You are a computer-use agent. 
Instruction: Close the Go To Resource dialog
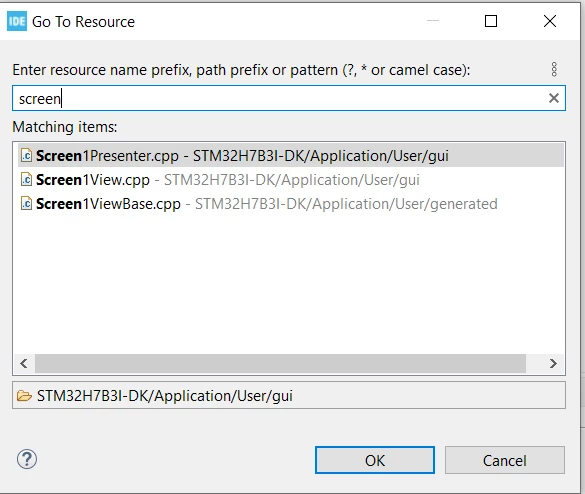click(550, 21)
